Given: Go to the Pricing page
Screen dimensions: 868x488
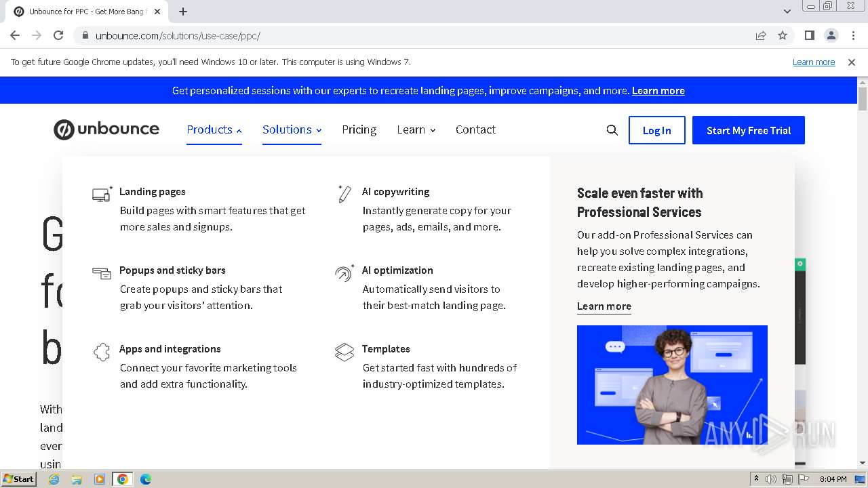Looking at the screenshot, I should (x=359, y=129).
